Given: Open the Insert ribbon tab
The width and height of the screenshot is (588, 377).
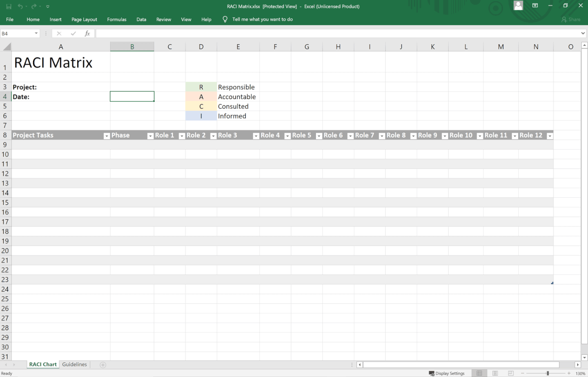Looking at the screenshot, I should pyautogui.click(x=56, y=19).
